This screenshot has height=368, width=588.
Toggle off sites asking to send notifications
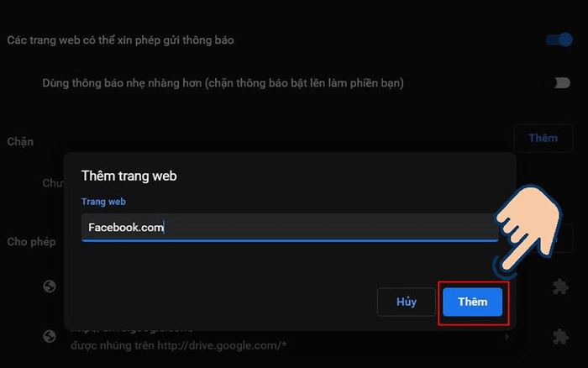pyautogui.click(x=559, y=39)
